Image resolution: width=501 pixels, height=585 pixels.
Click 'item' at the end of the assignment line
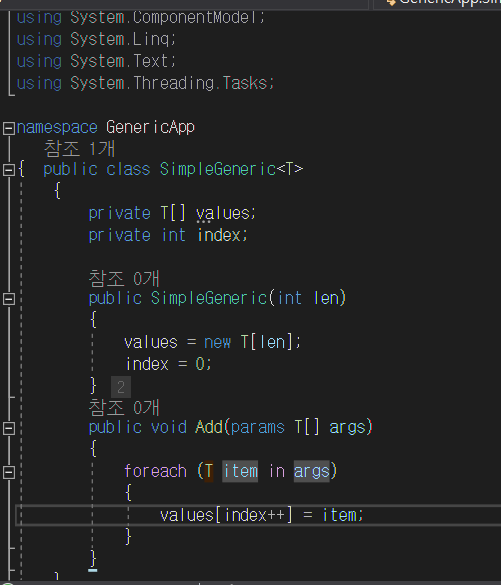click(339, 515)
